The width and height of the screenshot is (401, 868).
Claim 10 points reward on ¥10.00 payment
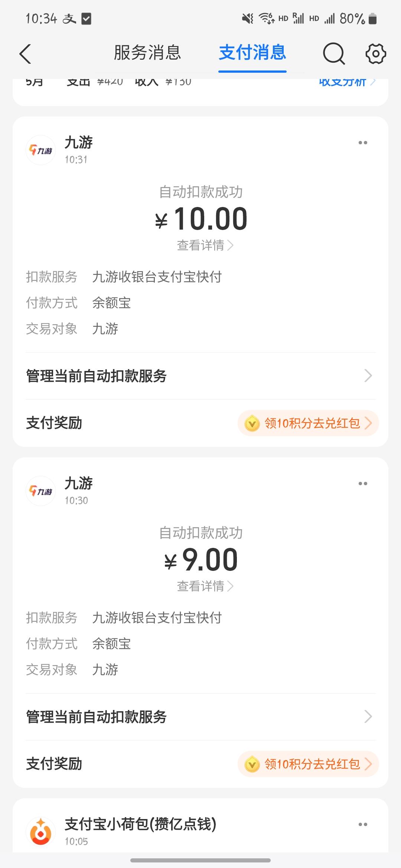pyautogui.click(x=308, y=423)
